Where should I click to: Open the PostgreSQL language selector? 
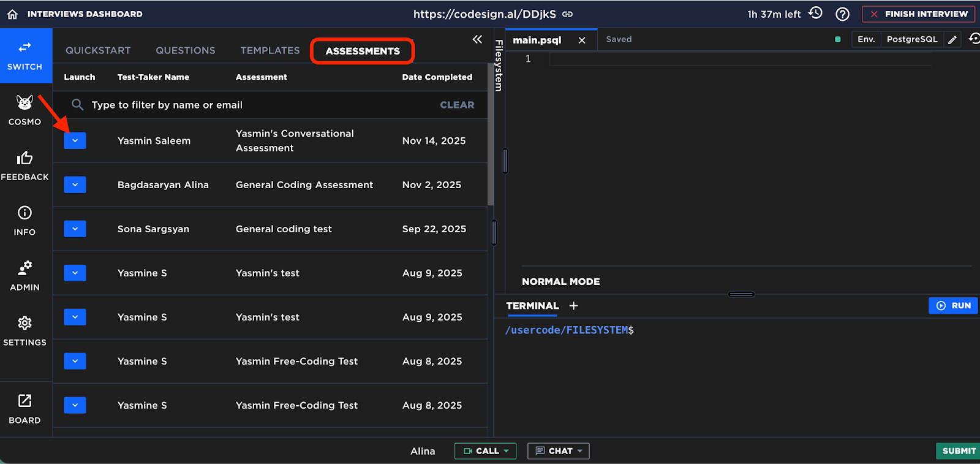click(911, 39)
